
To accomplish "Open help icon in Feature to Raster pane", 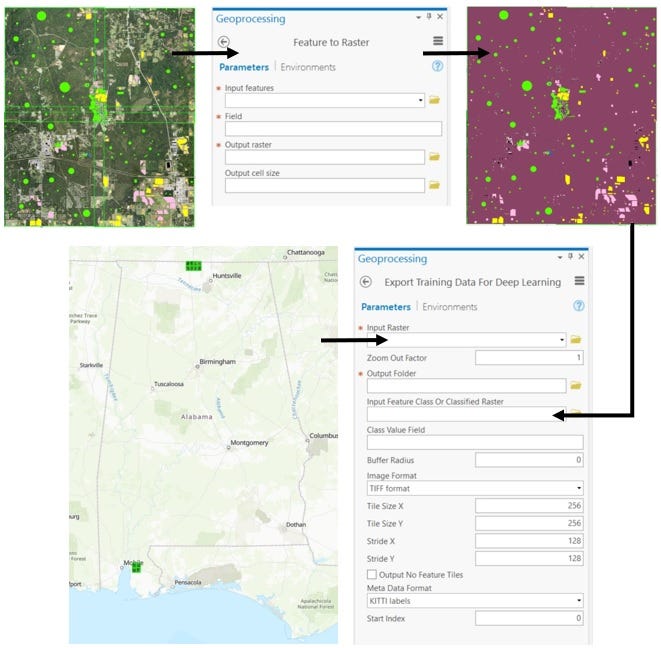I will [x=437, y=66].
